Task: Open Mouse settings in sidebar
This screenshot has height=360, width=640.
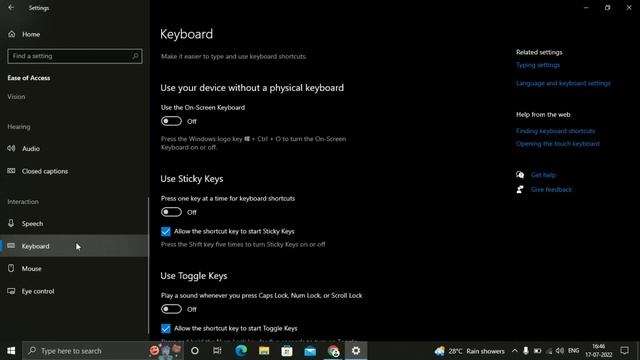Action: pyautogui.click(x=31, y=269)
